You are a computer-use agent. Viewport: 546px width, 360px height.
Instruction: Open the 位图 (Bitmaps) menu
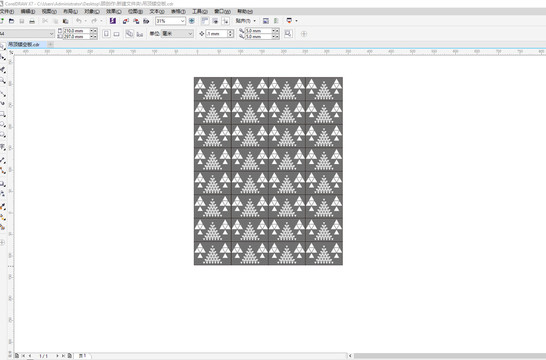135,11
